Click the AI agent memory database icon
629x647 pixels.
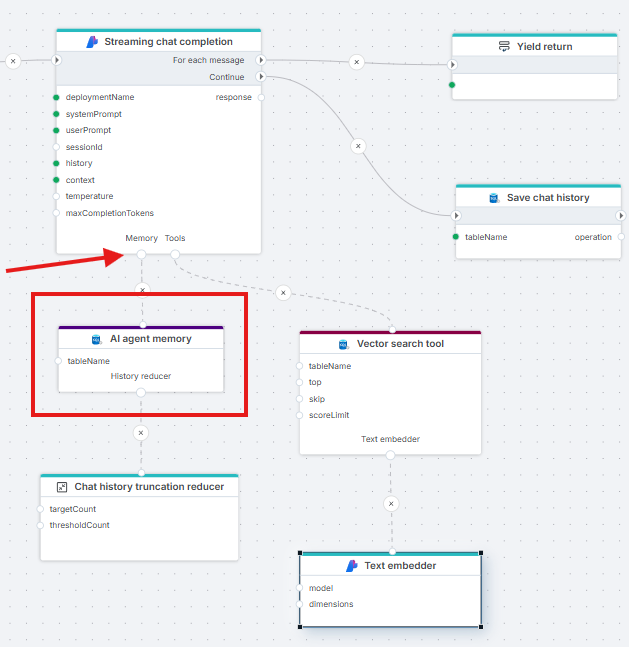tap(96, 339)
